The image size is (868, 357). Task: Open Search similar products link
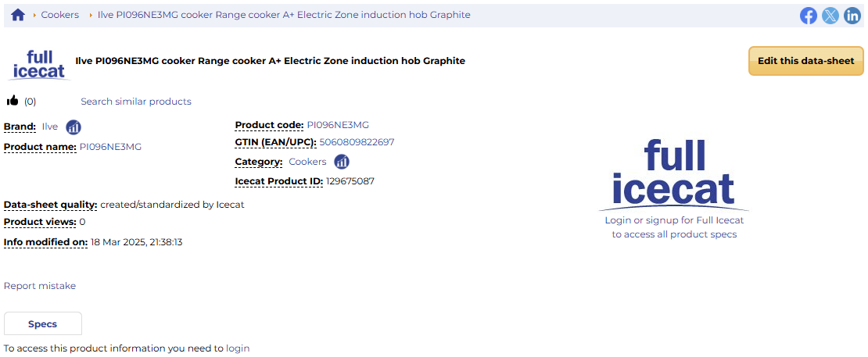pos(136,102)
